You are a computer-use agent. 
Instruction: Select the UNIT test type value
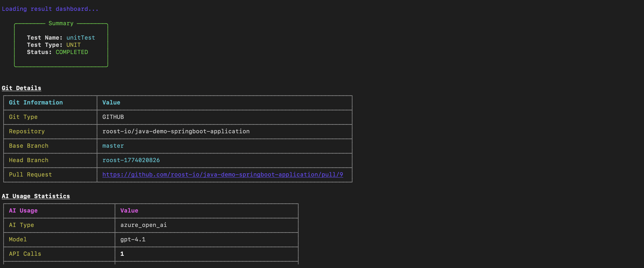[x=73, y=45]
